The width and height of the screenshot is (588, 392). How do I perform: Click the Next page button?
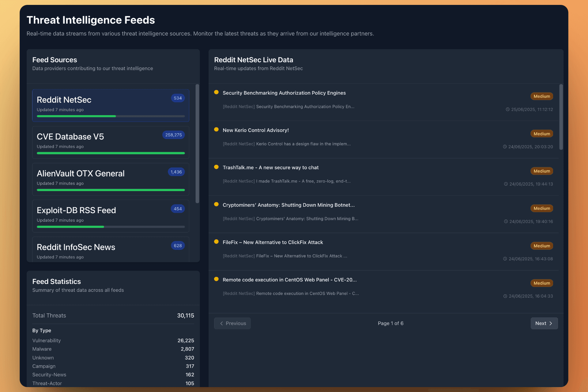pos(544,323)
